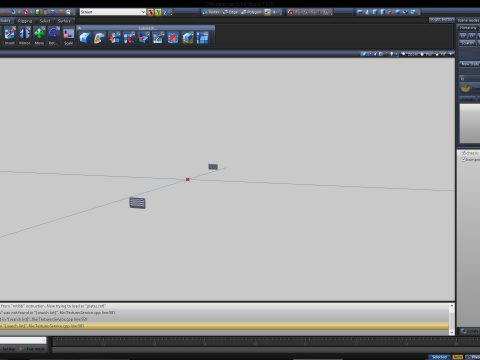Switch to Polygon selection mode

point(252,12)
